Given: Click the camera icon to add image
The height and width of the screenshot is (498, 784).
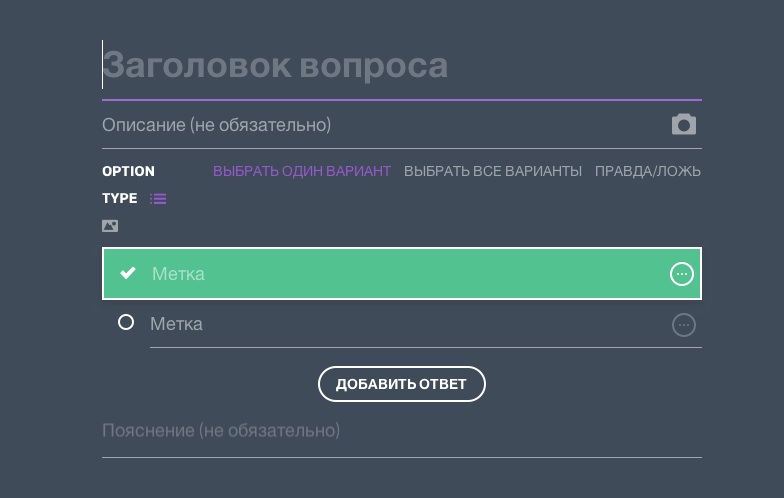Looking at the screenshot, I should [684, 125].
